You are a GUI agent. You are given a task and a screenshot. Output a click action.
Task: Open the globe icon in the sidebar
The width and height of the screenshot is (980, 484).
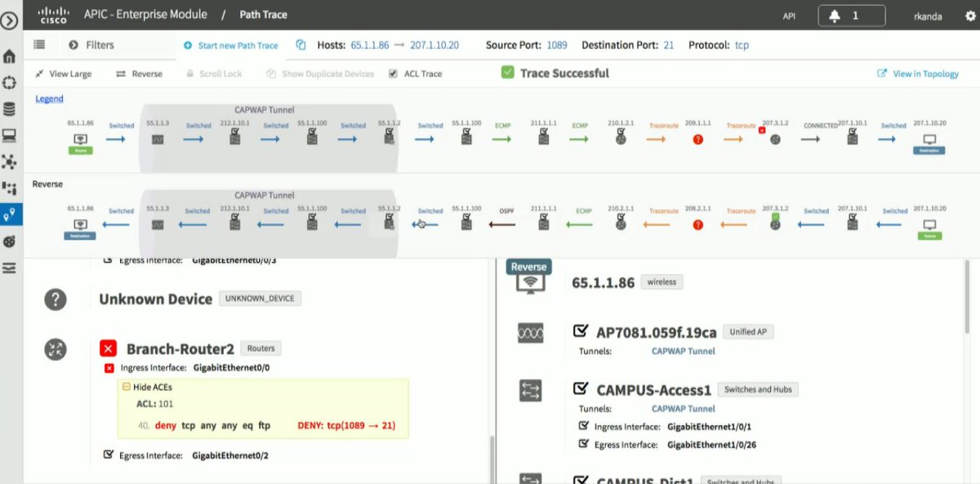(x=10, y=242)
